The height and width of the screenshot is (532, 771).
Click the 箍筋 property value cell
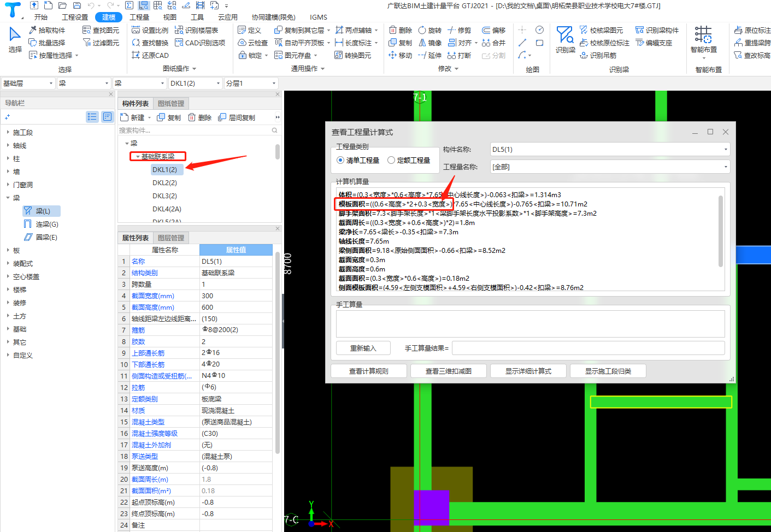(236, 330)
